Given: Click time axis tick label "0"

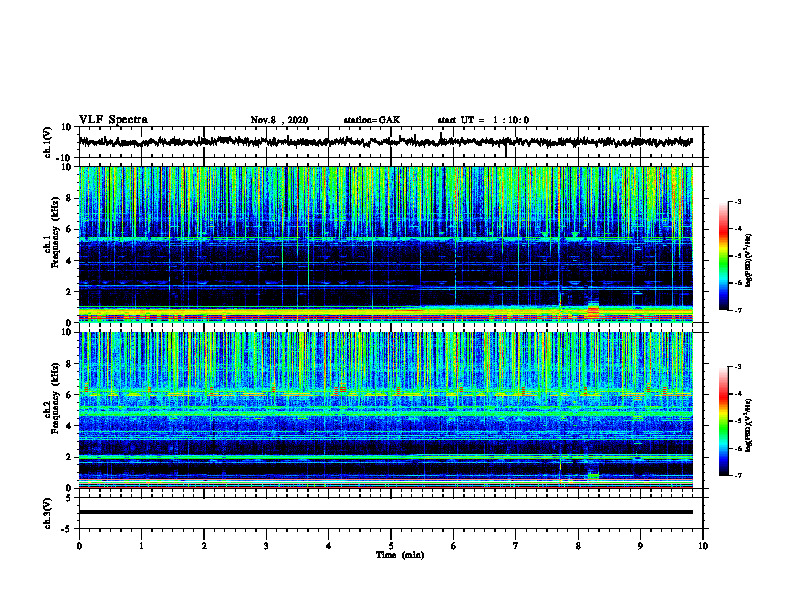Looking at the screenshot, I should click(x=79, y=546).
